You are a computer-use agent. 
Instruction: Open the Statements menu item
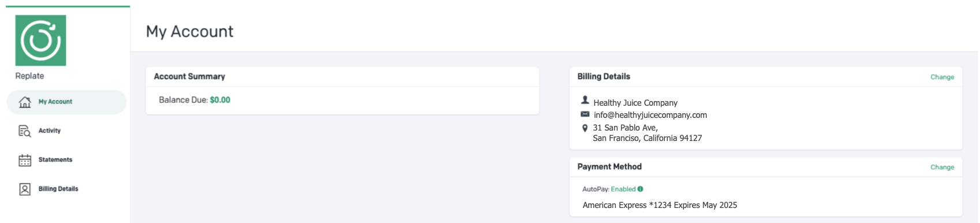[x=66, y=160]
